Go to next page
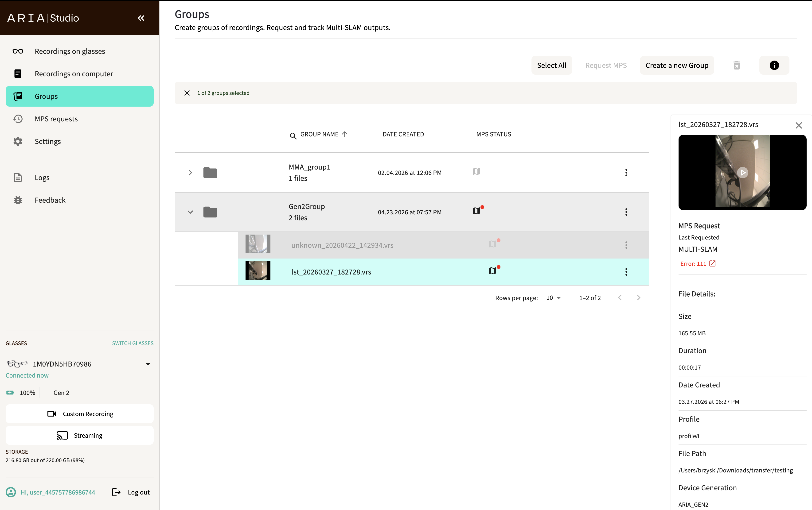This screenshot has height=510, width=812. (x=638, y=298)
